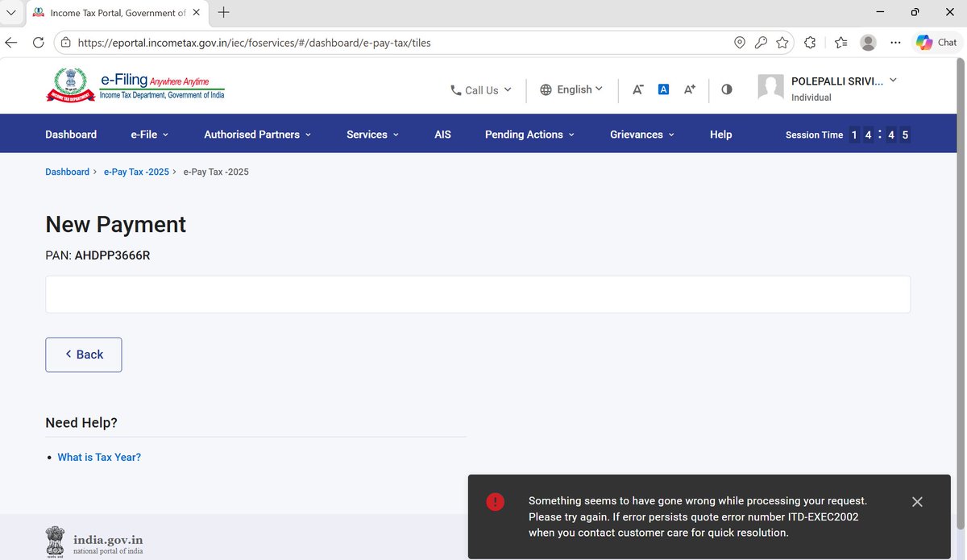The height and width of the screenshot is (560, 967).
Task: Go to Dashboard in the nav bar
Action: [x=71, y=135]
